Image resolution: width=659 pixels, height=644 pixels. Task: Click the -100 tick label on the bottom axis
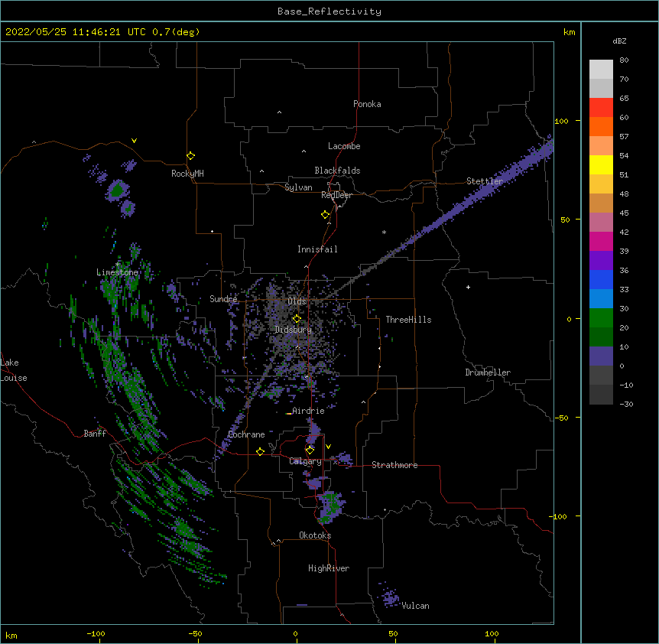(x=96, y=633)
